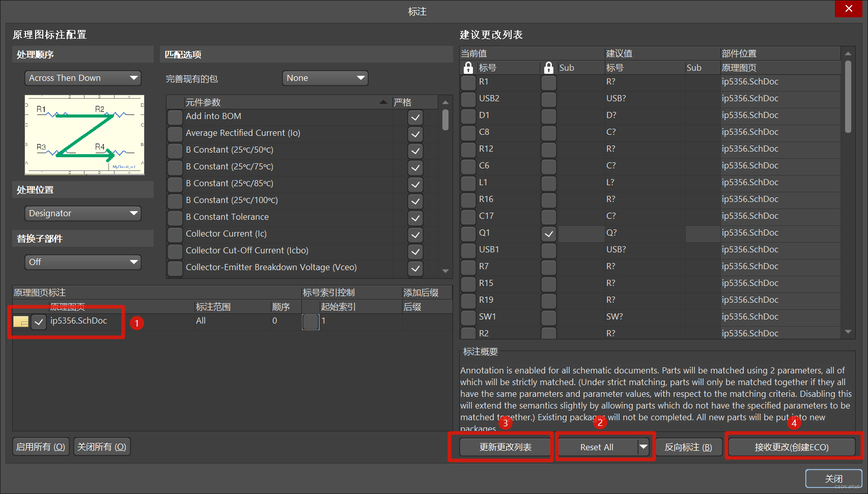This screenshot has width=868, height=494.
Task: Select the USB2 row in change list
Action: 651,99
